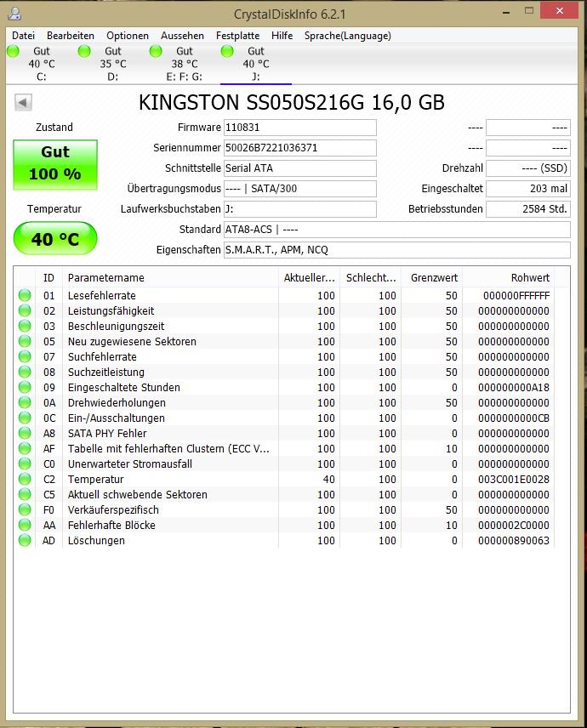
Task: Click the Laufwerksbuchstaben field J:
Action: (300, 209)
